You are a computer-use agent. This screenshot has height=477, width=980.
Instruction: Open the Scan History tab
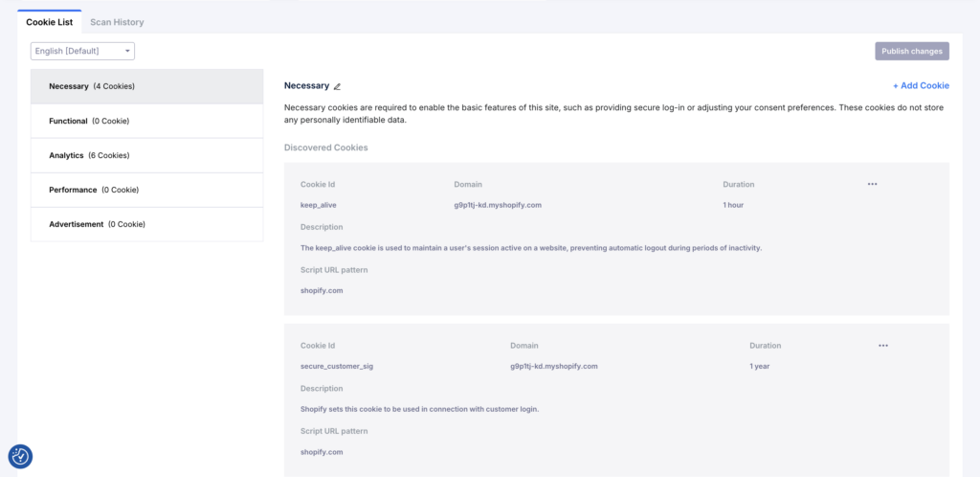(117, 21)
